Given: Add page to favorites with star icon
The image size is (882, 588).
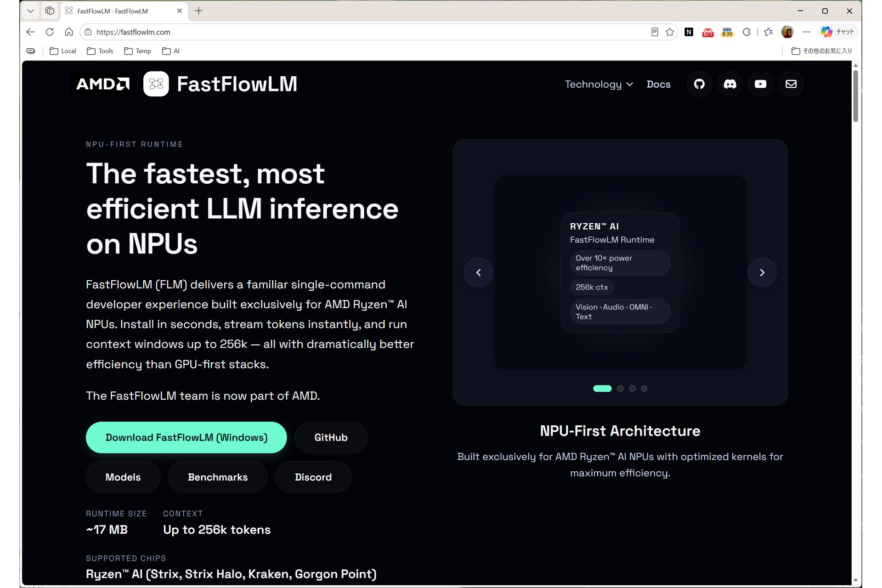Looking at the screenshot, I should [670, 32].
